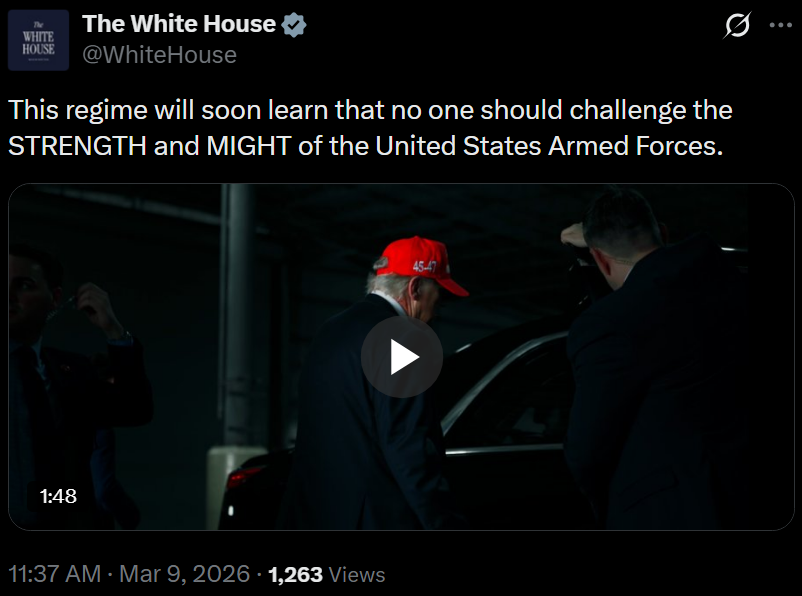Click the Grok icon on the post

(737, 27)
